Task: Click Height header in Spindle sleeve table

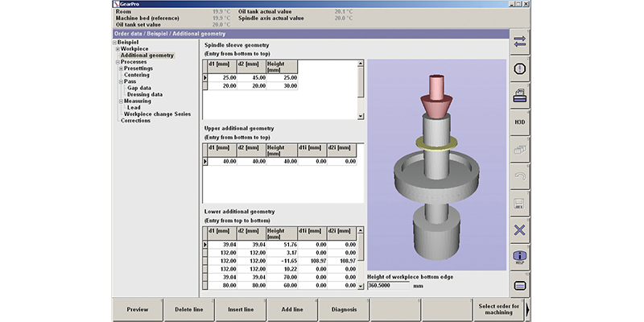Action: [x=283, y=67]
